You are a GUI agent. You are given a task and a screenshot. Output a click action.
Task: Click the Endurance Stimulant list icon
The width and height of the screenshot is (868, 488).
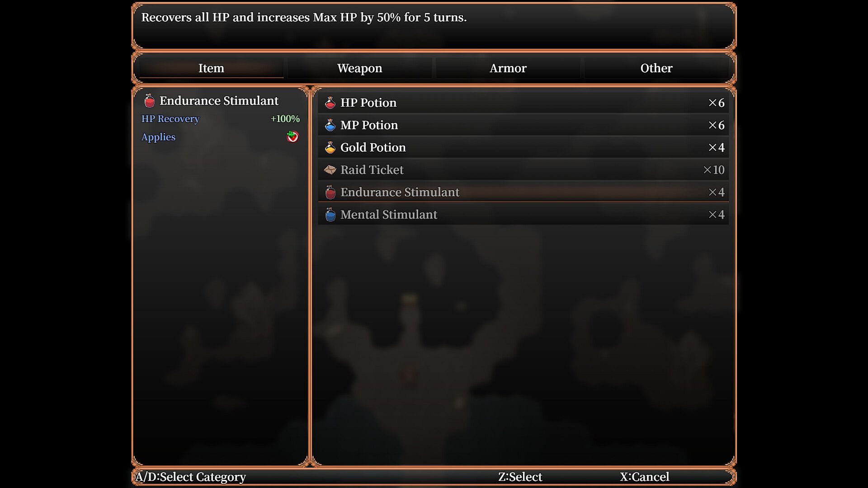[x=330, y=192]
